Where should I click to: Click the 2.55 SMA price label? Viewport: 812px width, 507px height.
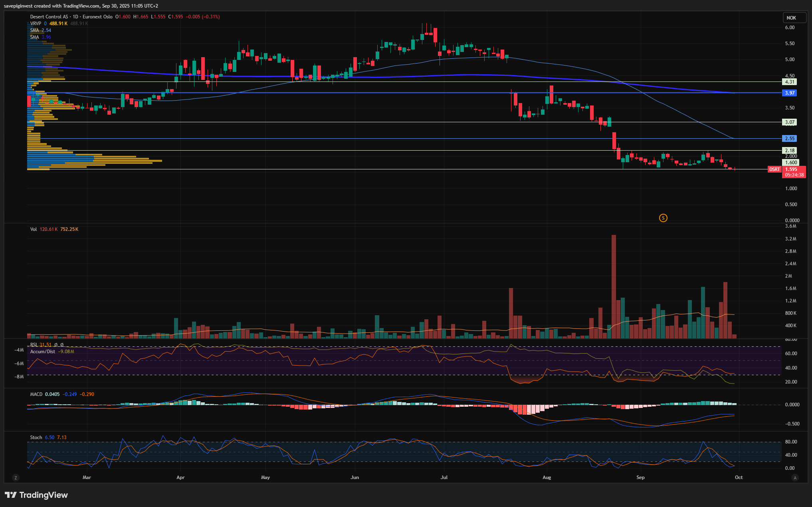click(x=789, y=138)
